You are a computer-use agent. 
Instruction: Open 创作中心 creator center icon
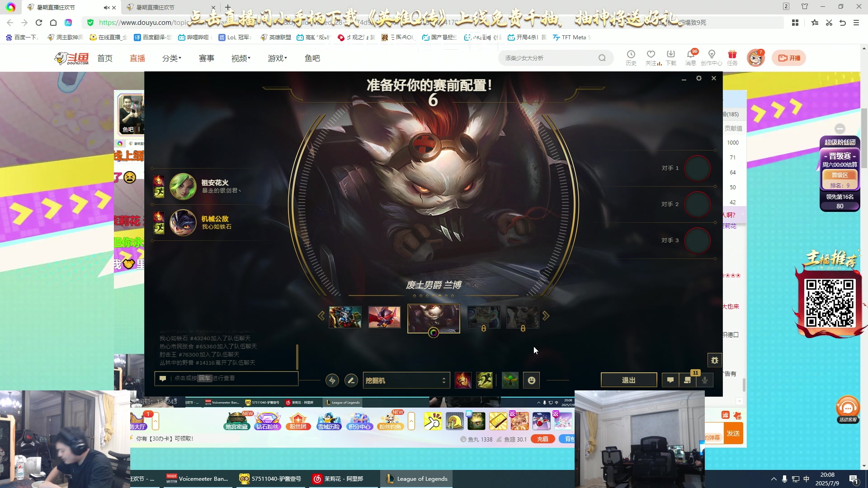pyautogui.click(x=712, y=57)
